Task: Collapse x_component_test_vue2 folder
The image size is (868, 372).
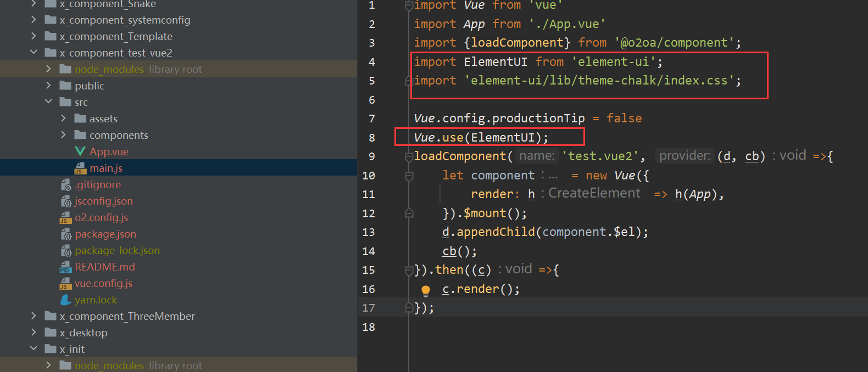Action: 34,52
